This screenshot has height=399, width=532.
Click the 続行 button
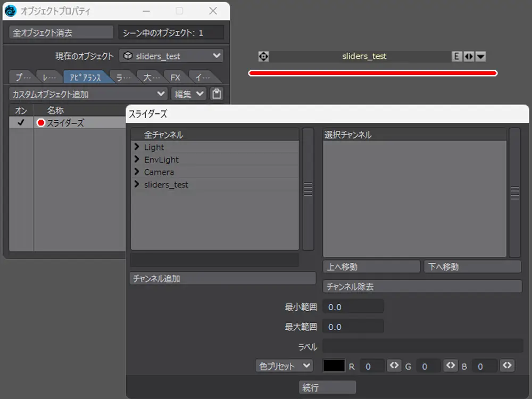(327, 388)
